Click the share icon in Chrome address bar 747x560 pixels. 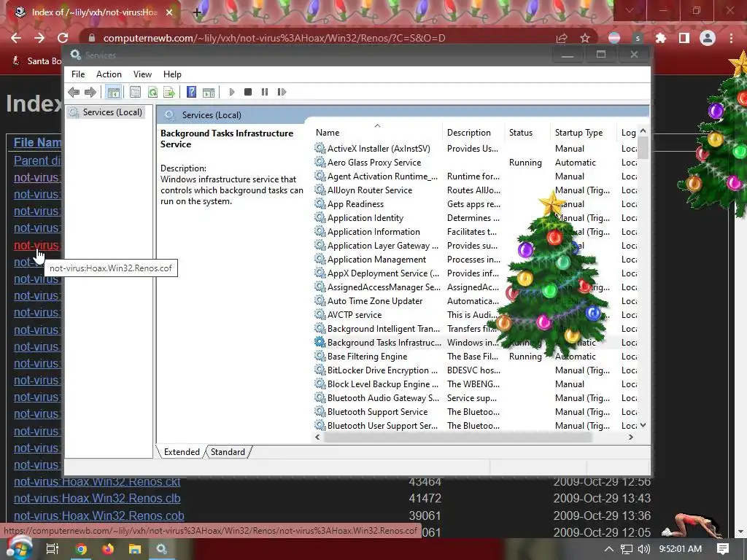point(562,38)
